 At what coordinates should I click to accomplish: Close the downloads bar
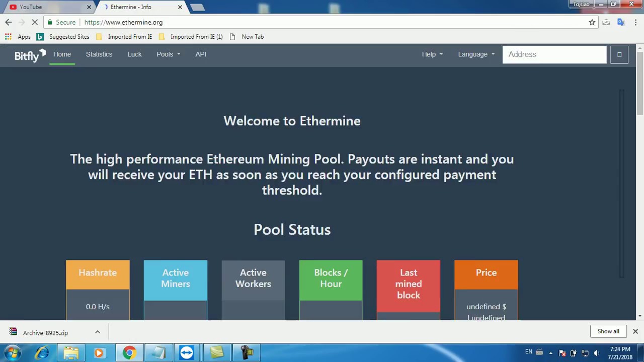pos(635,331)
